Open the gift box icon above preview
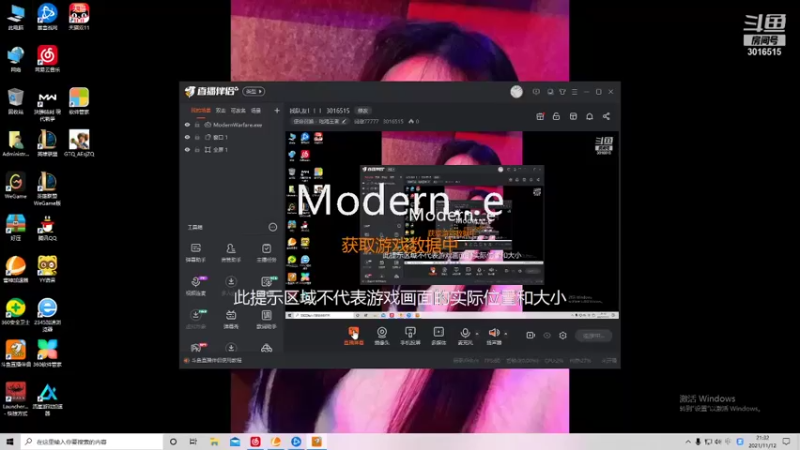800x450 pixels. [x=540, y=116]
